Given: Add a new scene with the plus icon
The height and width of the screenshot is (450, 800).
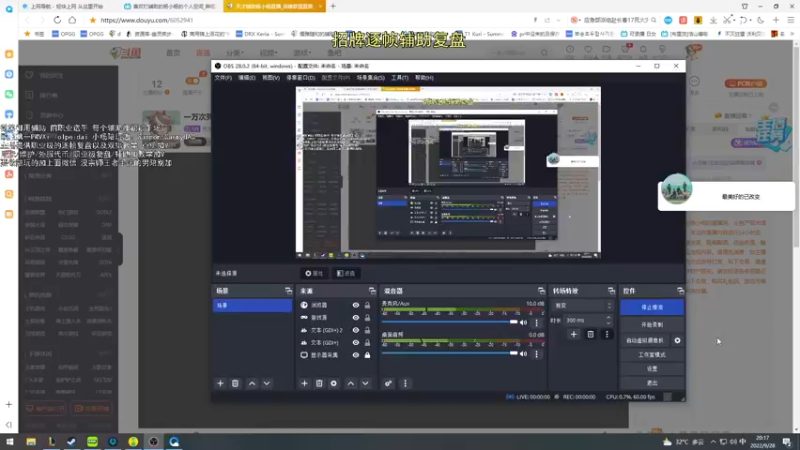Looking at the screenshot, I should point(220,383).
